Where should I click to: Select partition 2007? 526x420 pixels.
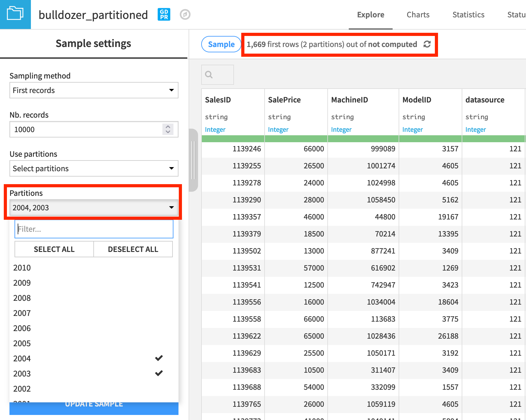click(94, 313)
